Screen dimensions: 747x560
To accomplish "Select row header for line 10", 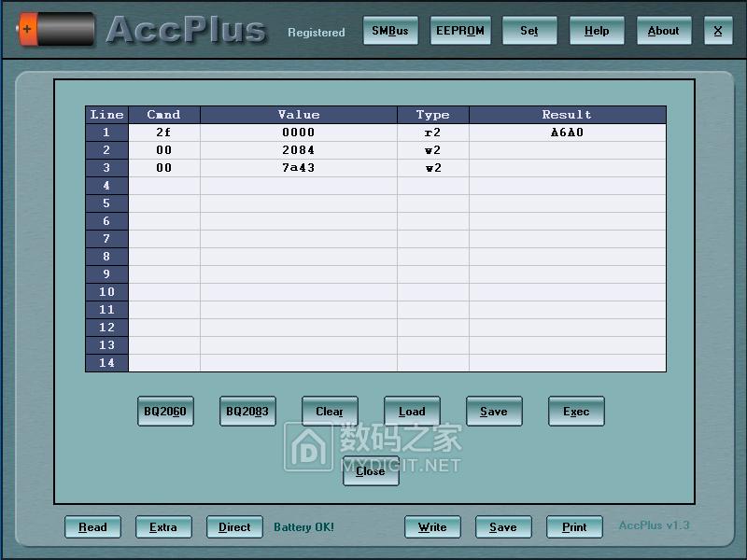I will (106, 292).
